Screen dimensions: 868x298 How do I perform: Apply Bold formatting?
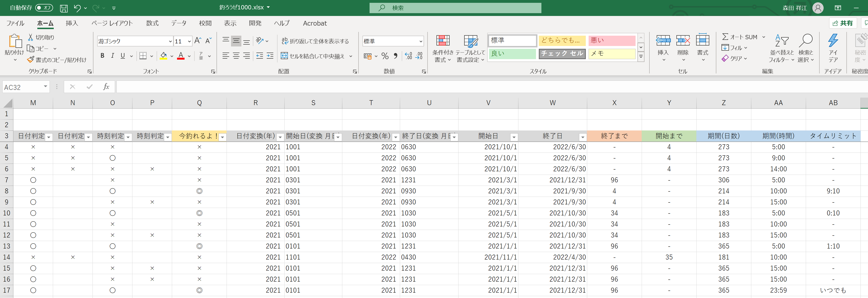pyautogui.click(x=102, y=56)
